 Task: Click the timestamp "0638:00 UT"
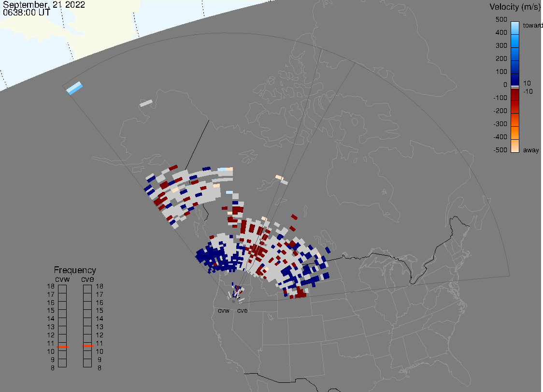point(27,13)
